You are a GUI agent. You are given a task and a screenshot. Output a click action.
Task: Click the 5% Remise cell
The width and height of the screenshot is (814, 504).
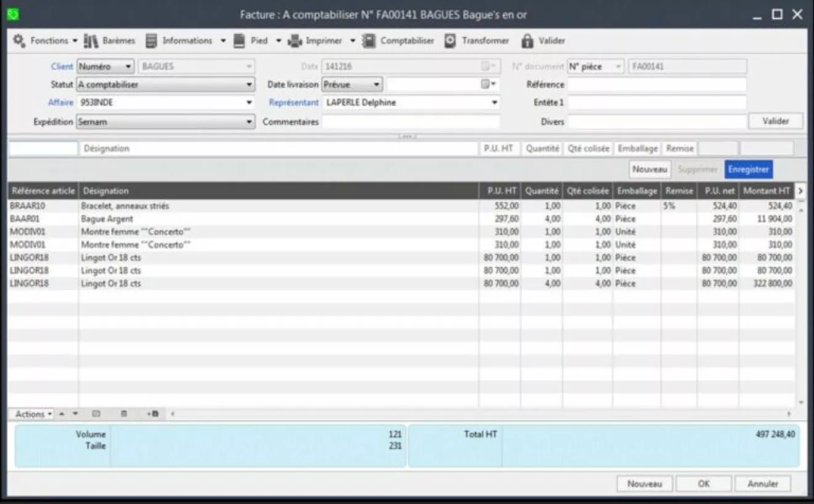tap(679, 206)
